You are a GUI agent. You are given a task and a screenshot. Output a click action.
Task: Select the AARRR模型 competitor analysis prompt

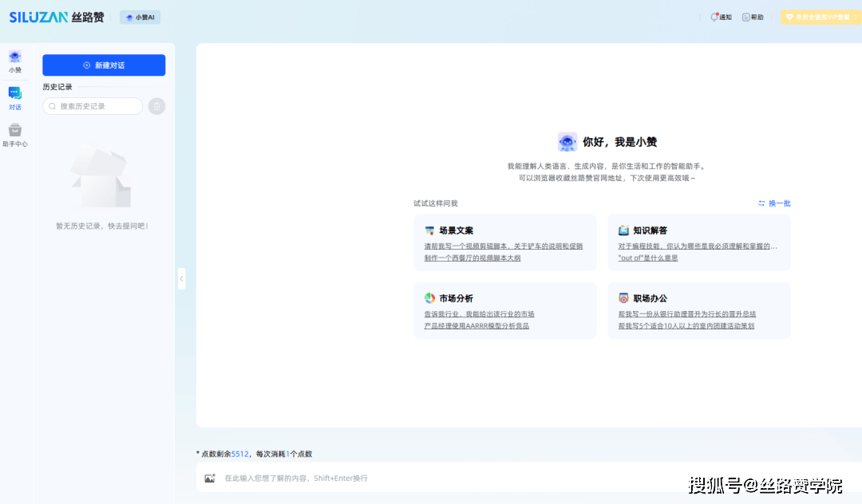(x=476, y=326)
